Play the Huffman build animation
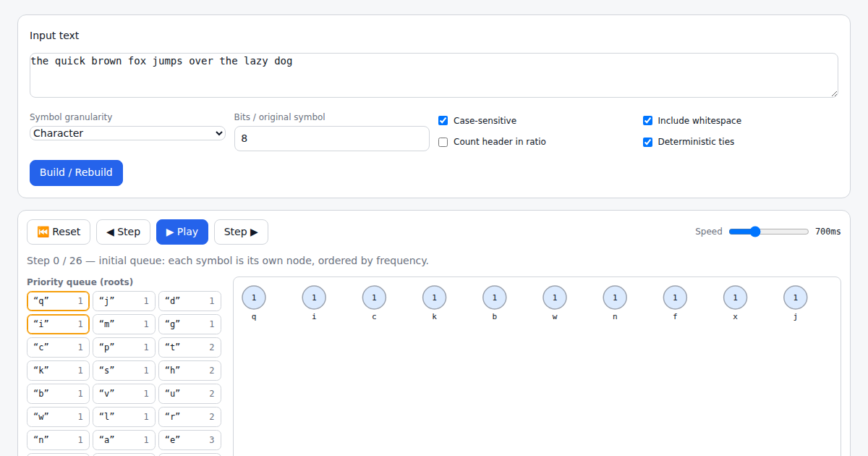This screenshot has height=456, width=868. click(x=182, y=232)
